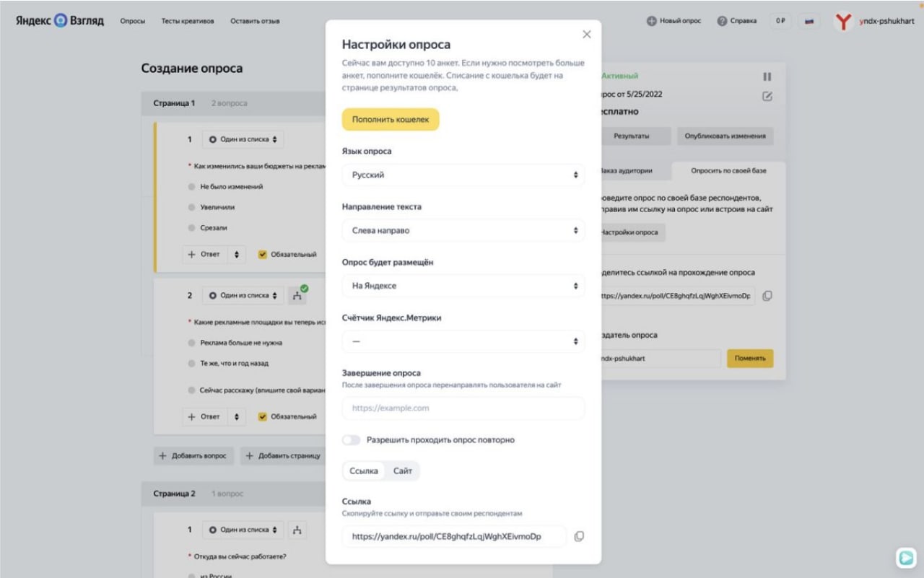
Task: Edit the survey name with the pencil icon
Action: [767, 96]
